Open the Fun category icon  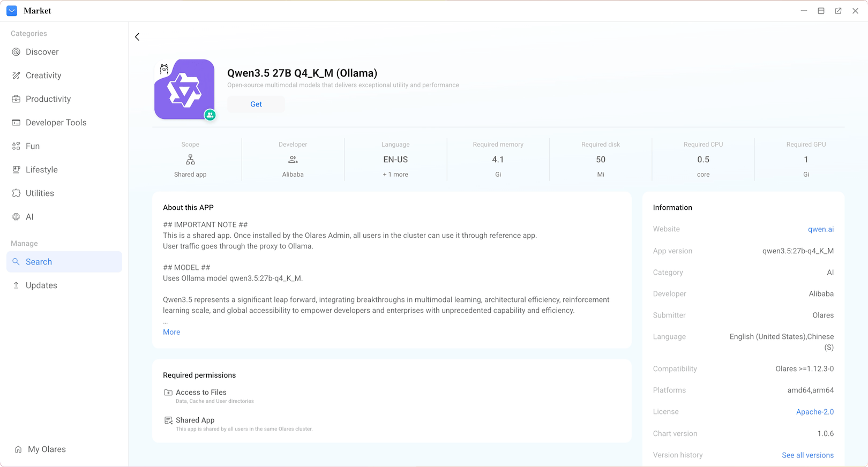(16, 146)
